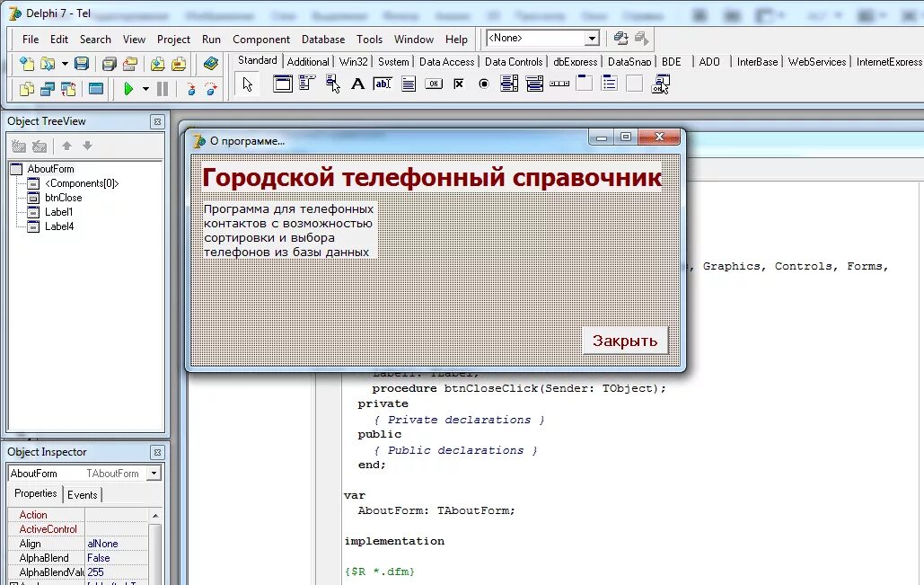Click the Trace Into debug icon
This screenshot has height=585, width=924.
[191, 89]
